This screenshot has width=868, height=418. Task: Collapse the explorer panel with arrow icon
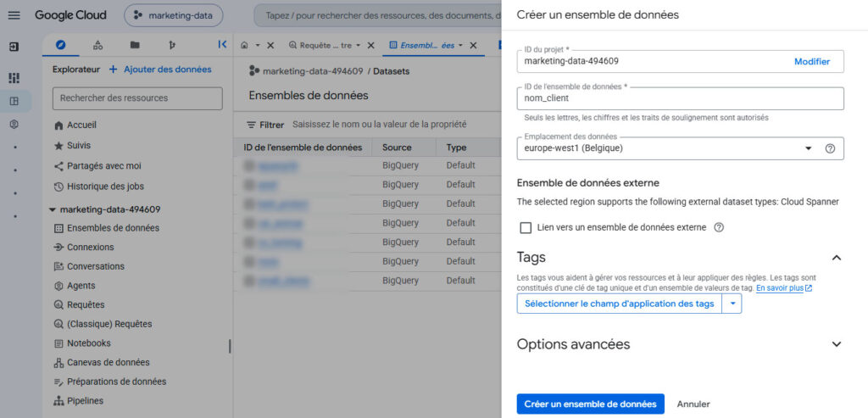[222, 45]
